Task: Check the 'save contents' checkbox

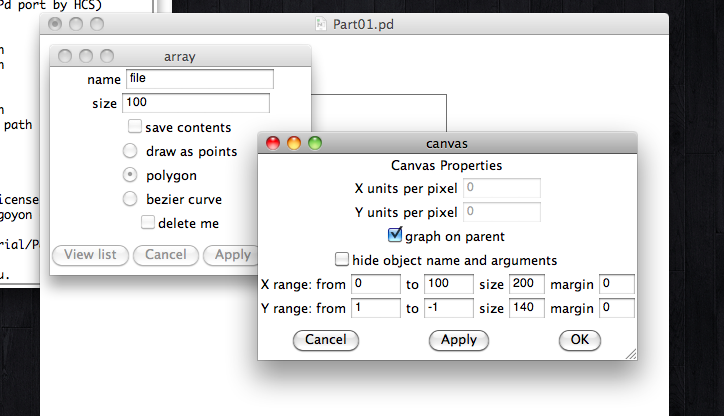Action: [x=134, y=128]
